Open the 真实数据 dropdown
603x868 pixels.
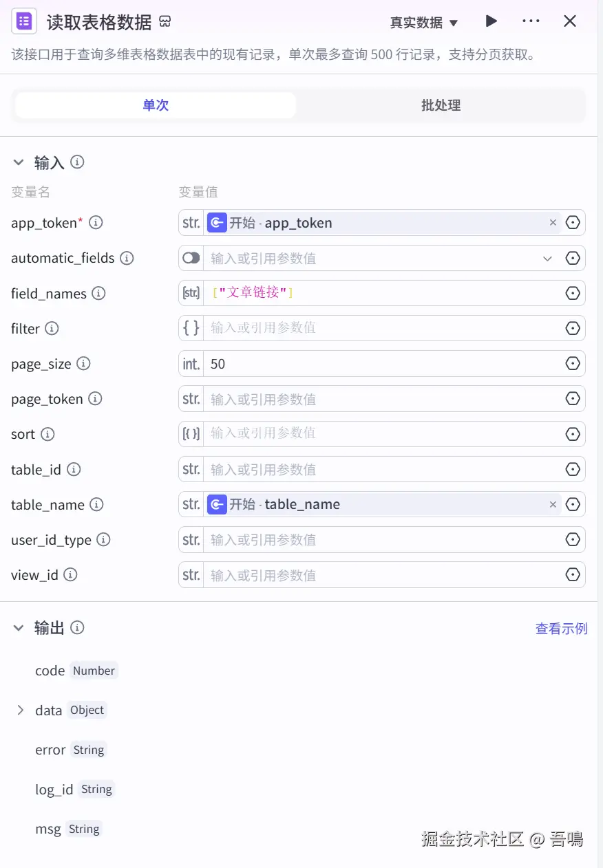click(424, 23)
